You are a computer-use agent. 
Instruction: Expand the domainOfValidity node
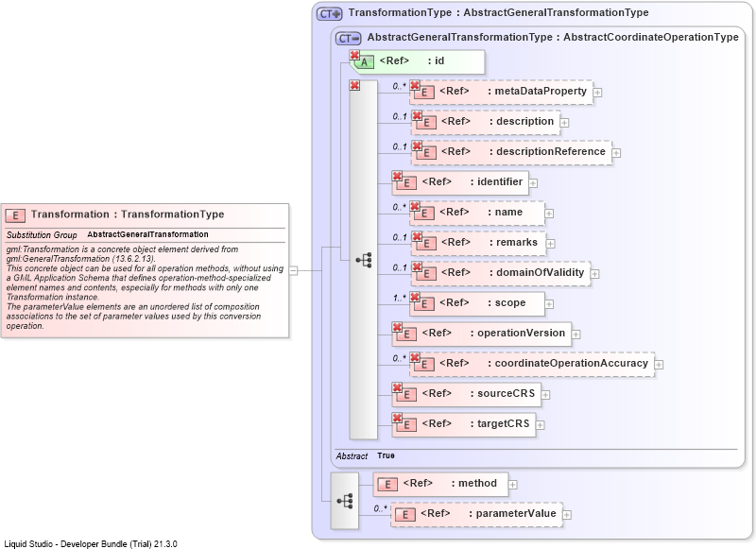click(x=595, y=274)
